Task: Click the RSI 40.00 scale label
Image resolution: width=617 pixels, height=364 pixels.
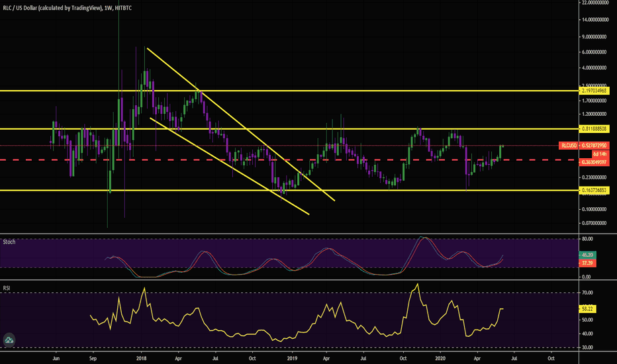Action: pyautogui.click(x=587, y=334)
